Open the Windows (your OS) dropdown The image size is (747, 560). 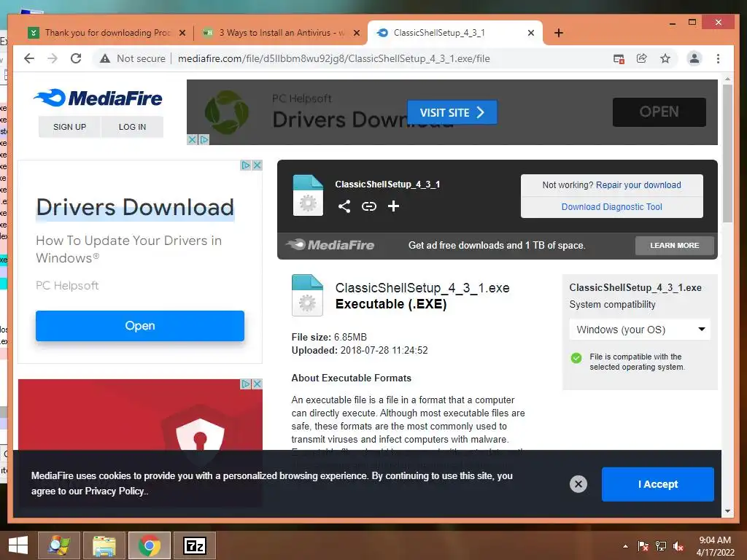tap(640, 330)
